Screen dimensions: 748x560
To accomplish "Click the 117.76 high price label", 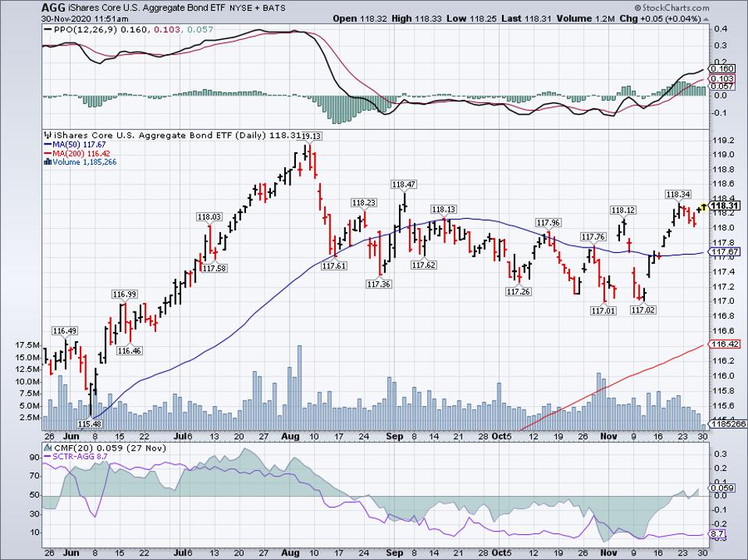I will tap(593, 237).
